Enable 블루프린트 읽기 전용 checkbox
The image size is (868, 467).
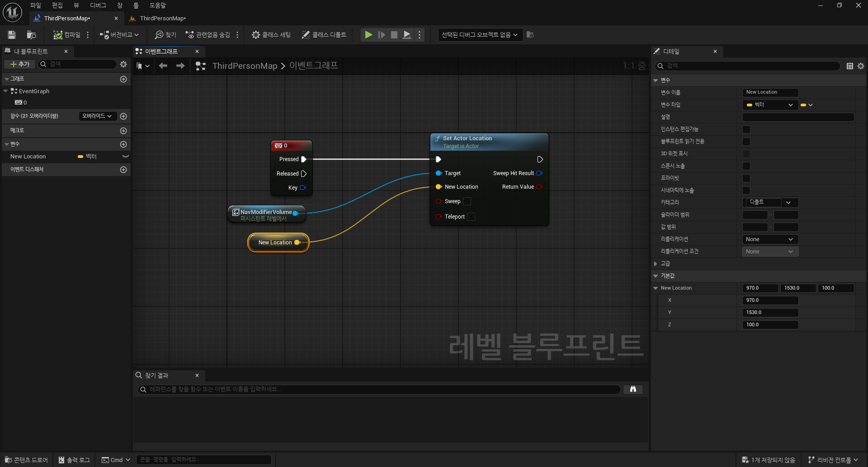pos(746,142)
